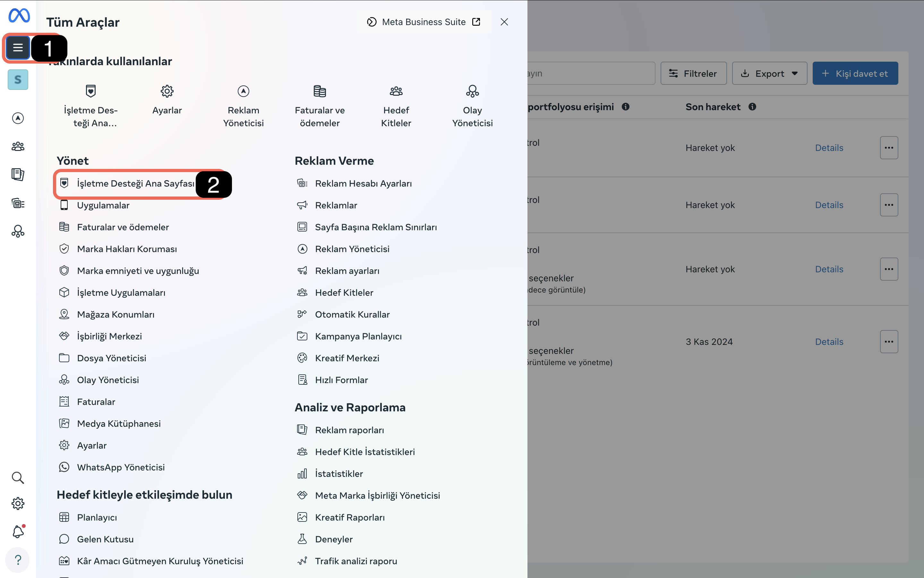
Task: Open Hızlı Formlar
Action: (333, 380)
